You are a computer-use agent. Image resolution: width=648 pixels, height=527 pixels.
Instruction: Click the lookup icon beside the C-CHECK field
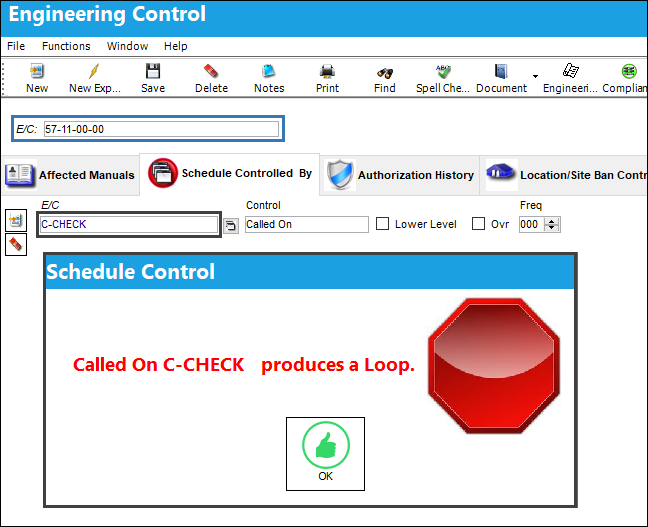click(231, 226)
